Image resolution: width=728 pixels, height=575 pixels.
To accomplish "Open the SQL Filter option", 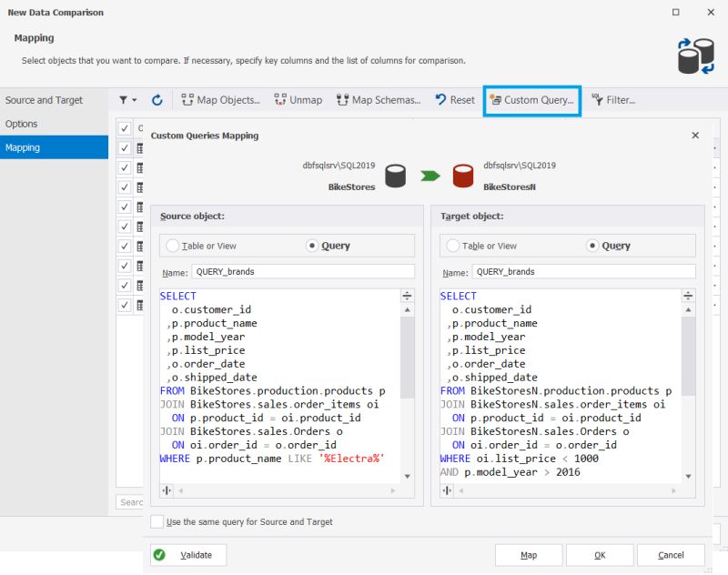I will pyautogui.click(x=612, y=100).
